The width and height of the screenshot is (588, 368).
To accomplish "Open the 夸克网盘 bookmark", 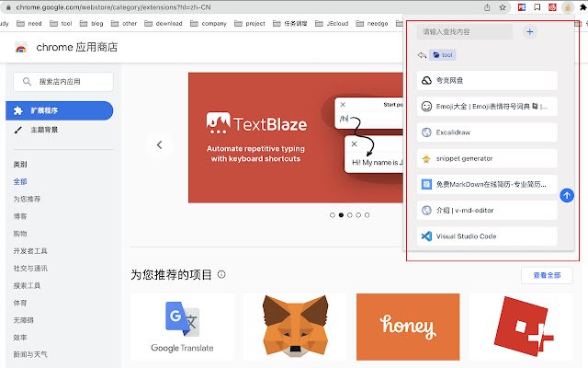I will 487,80.
